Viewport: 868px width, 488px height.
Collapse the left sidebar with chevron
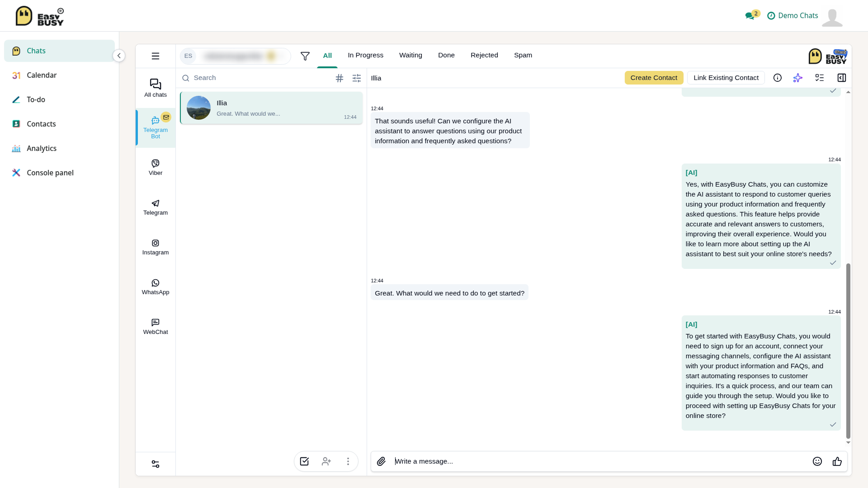[119, 56]
